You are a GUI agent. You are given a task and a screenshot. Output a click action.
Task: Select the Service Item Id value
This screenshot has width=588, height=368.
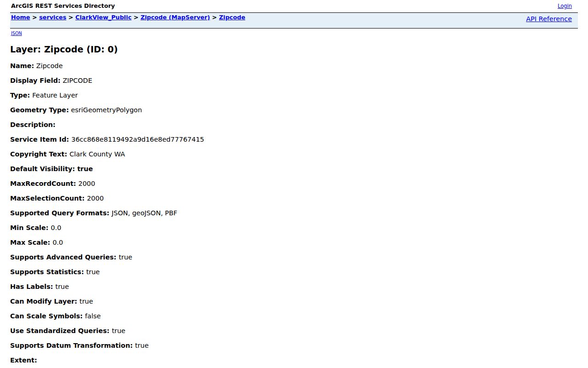137,139
